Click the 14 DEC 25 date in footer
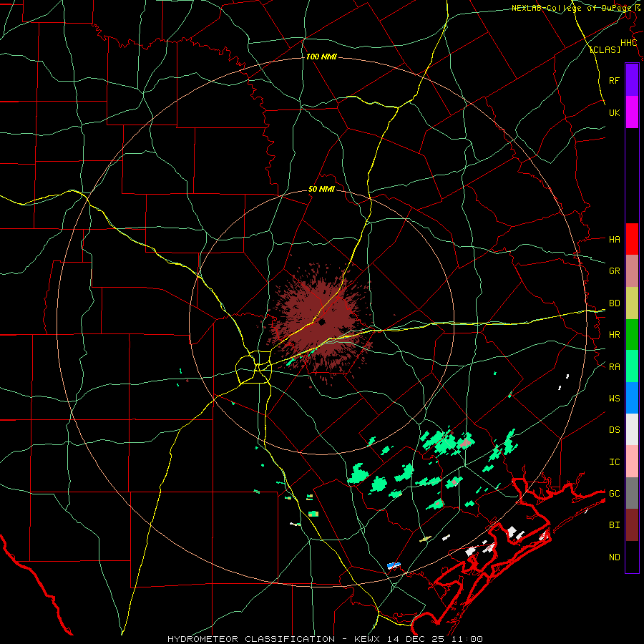Viewport: 644px width, 644px height. coord(416,639)
